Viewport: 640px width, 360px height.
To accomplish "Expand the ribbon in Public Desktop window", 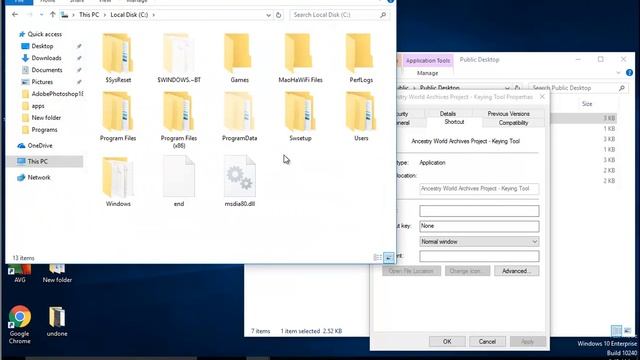I will coord(618,73).
